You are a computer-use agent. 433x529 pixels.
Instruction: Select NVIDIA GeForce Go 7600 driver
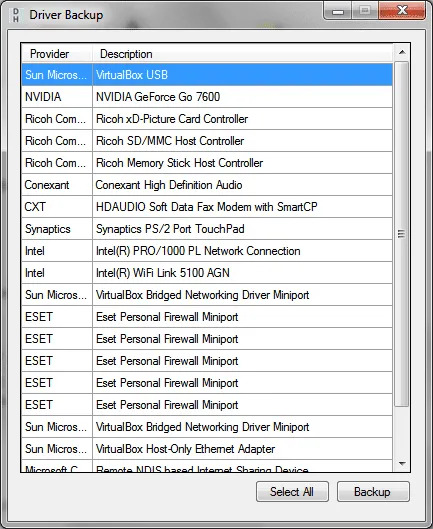(x=207, y=97)
